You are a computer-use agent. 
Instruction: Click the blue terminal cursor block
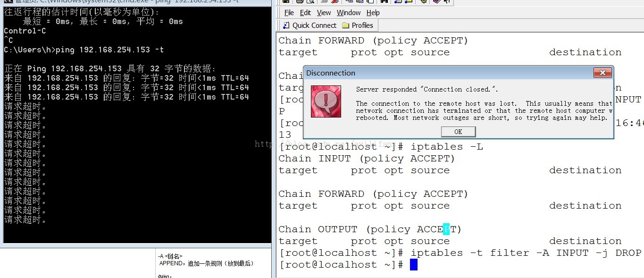(414, 265)
